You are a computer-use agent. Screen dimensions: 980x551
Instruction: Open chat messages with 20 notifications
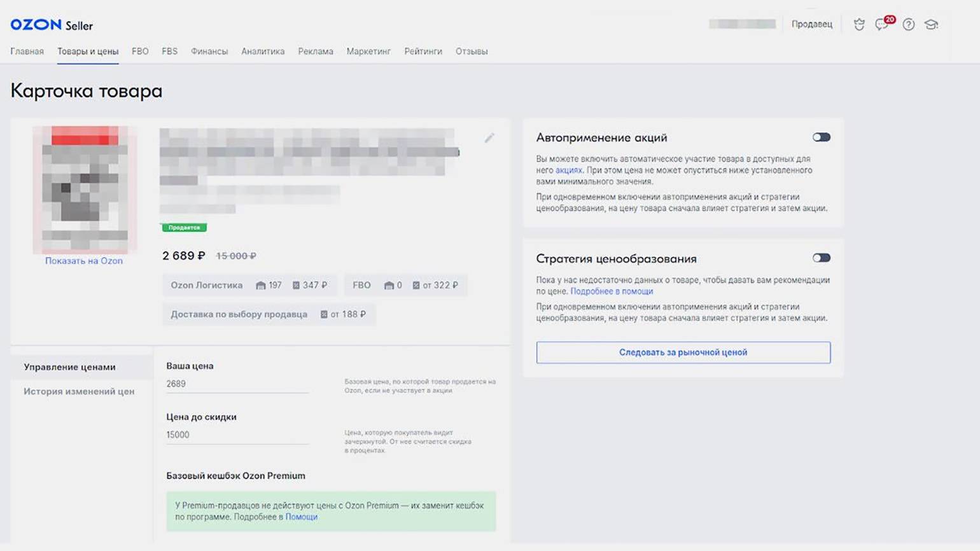(883, 24)
